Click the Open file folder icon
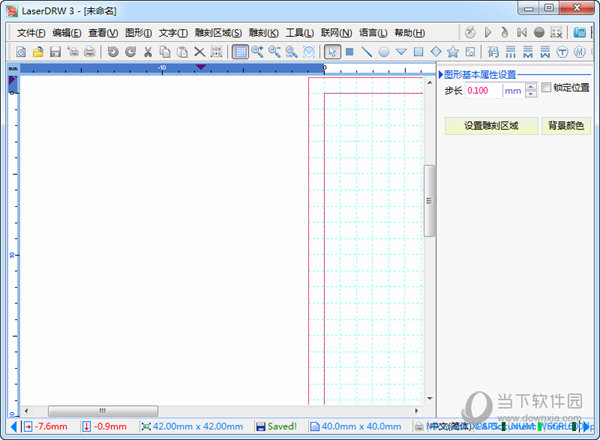Screen dimensions: 600x440 point(37,51)
